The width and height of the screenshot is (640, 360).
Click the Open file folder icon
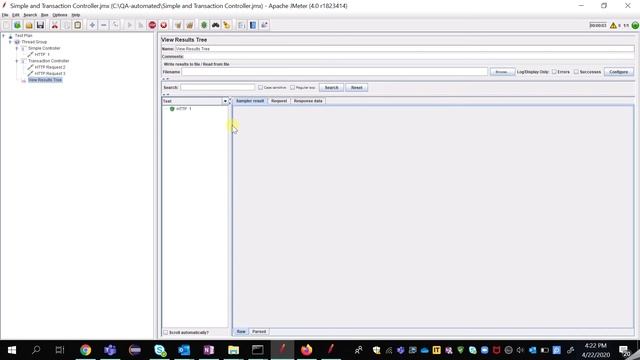29,25
